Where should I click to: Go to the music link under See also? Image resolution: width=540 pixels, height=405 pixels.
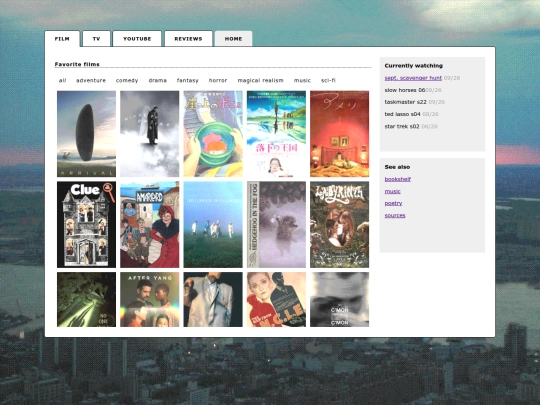[x=392, y=191]
